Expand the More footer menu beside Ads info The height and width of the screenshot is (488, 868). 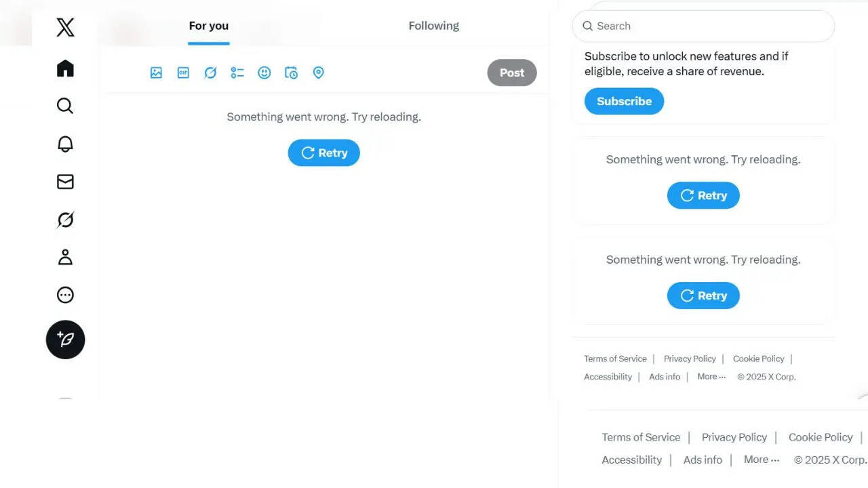coord(711,377)
